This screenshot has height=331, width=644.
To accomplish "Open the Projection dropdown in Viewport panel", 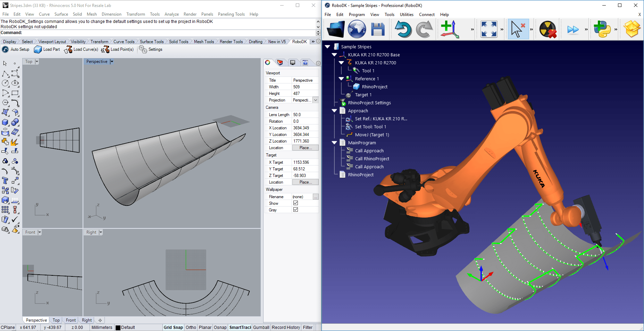I will coord(315,100).
